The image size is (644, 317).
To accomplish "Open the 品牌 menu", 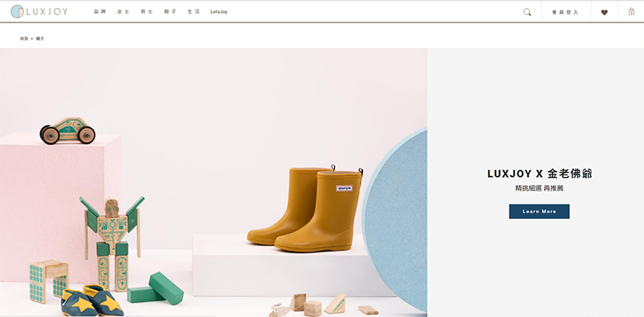I will [x=100, y=12].
